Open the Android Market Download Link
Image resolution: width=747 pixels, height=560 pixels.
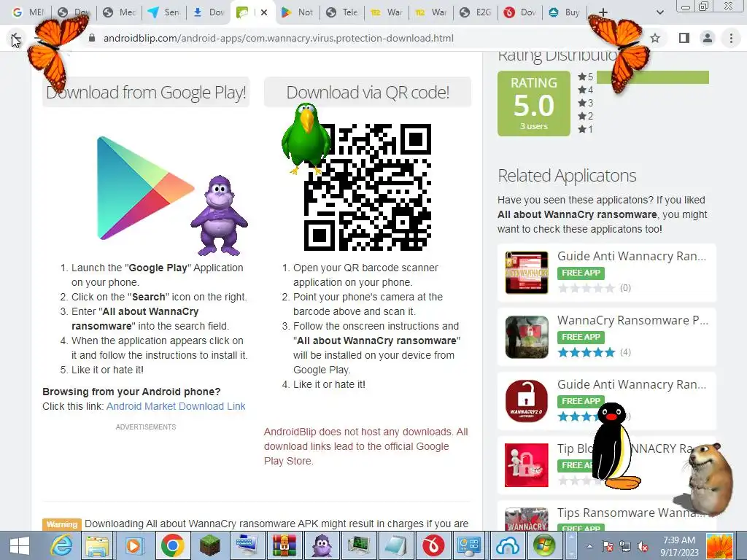(176, 406)
